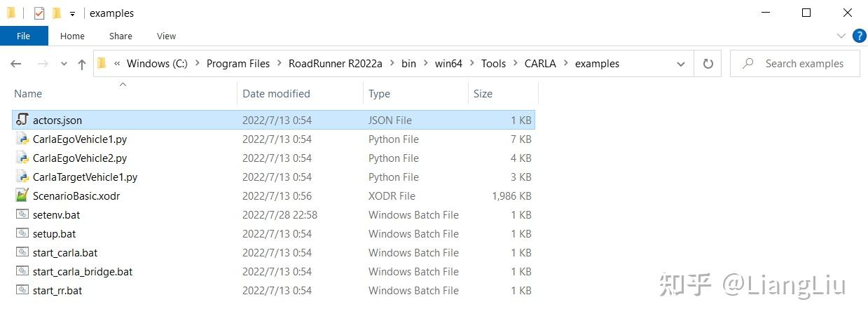Open the address bar history dropdown
The image size is (868, 323).
pyautogui.click(x=680, y=64)
